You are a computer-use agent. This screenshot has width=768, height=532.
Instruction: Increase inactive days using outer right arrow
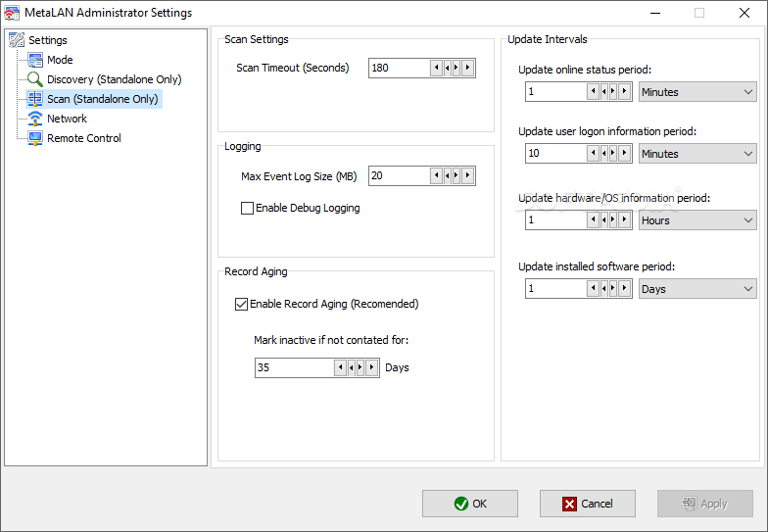pos(372,367)
